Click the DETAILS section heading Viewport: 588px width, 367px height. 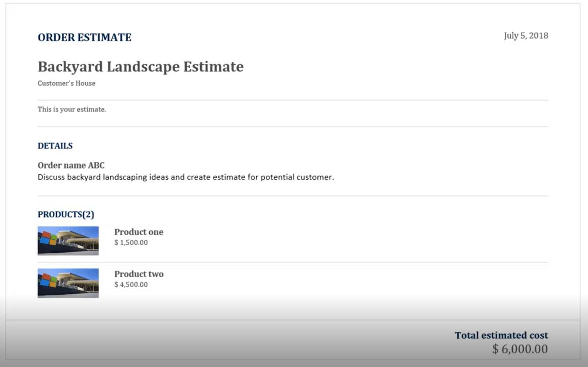coord(55,146)
